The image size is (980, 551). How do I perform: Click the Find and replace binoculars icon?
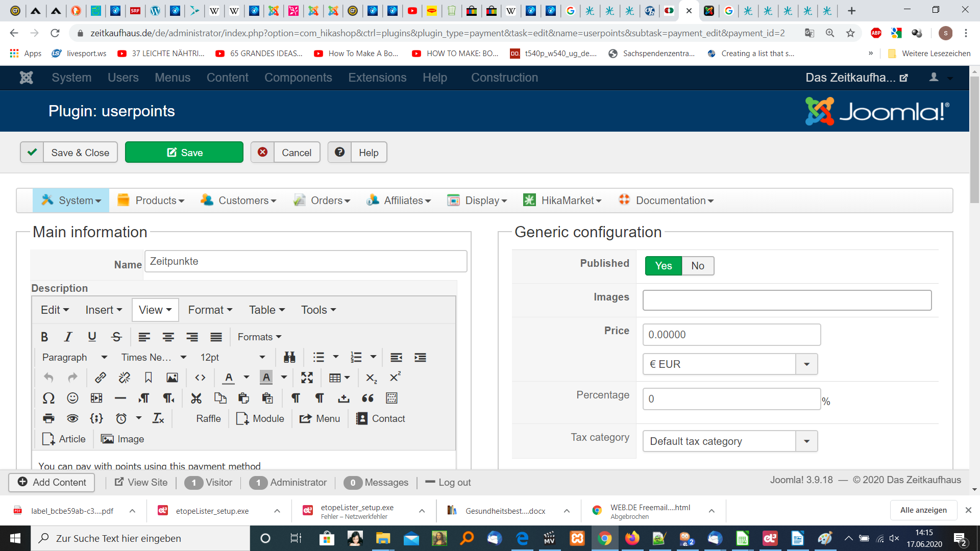click(289, 357)
